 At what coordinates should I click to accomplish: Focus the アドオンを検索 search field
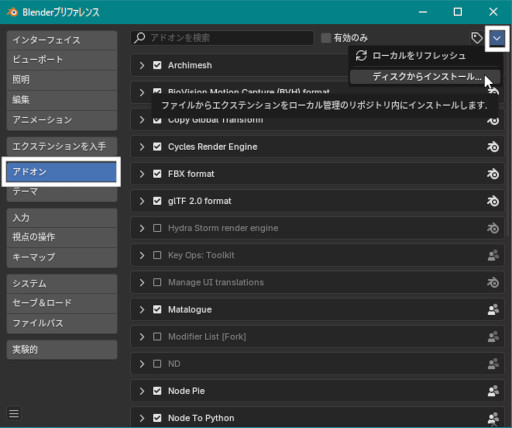(x=222, y=38)
